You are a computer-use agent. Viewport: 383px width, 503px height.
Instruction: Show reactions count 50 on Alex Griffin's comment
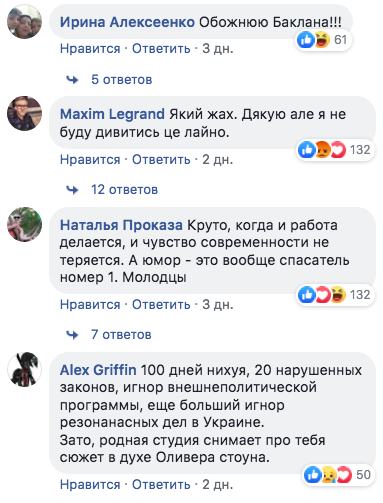[338, 475]
